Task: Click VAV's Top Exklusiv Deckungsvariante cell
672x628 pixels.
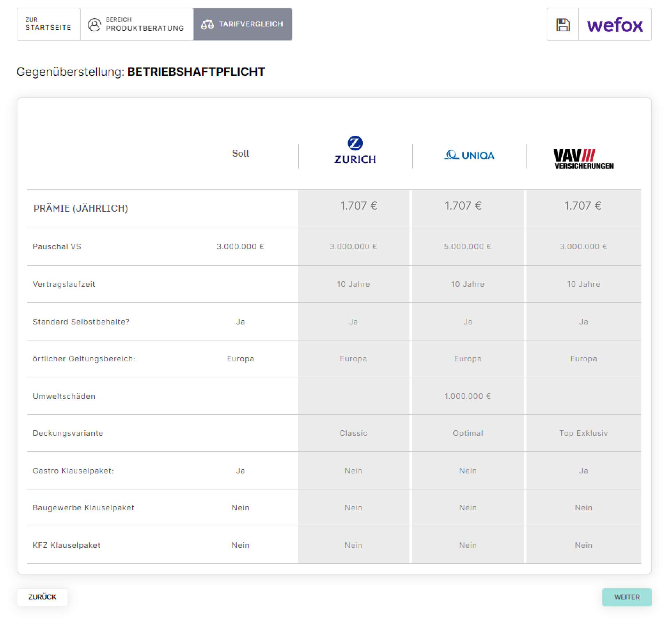Action: tap(583, 433)
